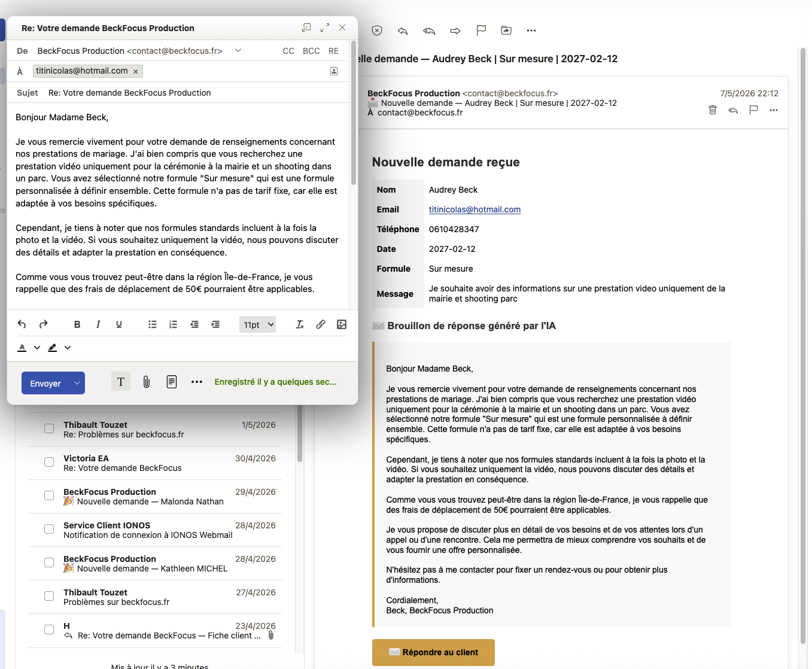Expand the compose window to full size
This screenshot has width=812, height=669.
(325, 28)
